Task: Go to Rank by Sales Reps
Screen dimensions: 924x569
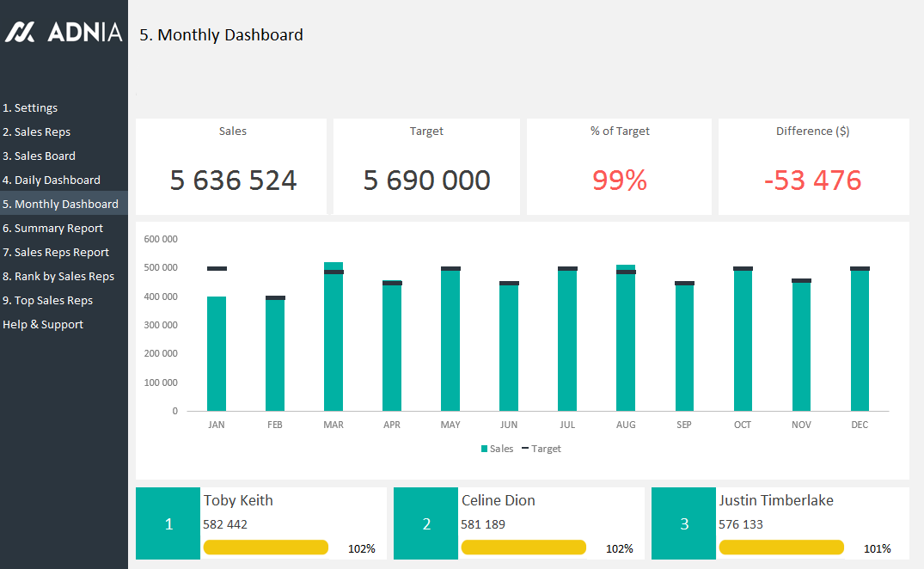Action: pos(58,277)
